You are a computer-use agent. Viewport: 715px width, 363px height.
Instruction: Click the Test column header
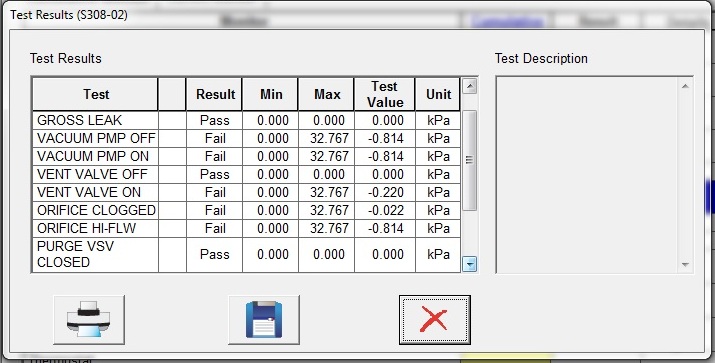click(x=95, y=94)
